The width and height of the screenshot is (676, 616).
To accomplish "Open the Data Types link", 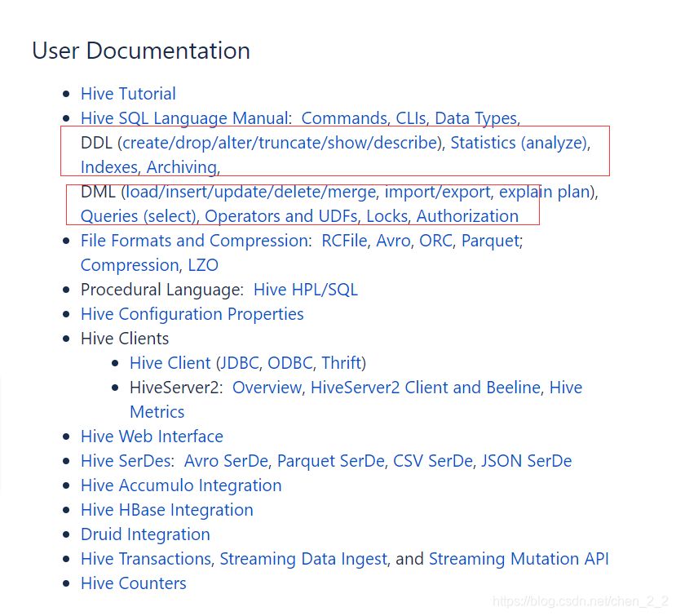I will 475,118.
